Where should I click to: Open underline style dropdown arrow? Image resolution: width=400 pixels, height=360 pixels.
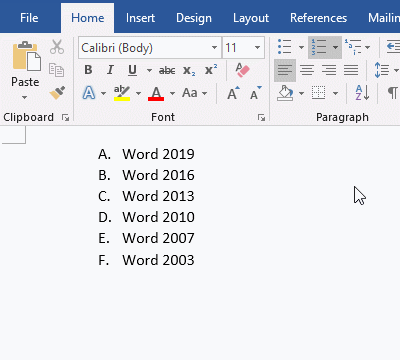pyautogui.click(x=149, y=70)
